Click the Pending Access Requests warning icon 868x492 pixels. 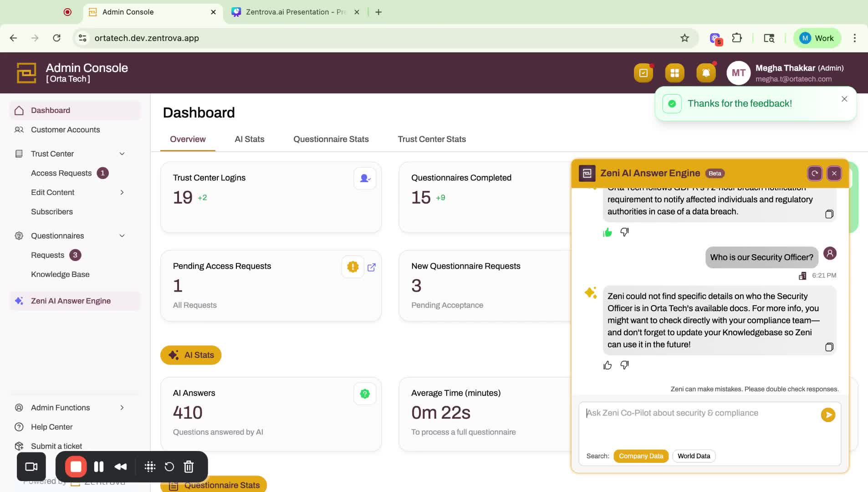pos(352,267)
